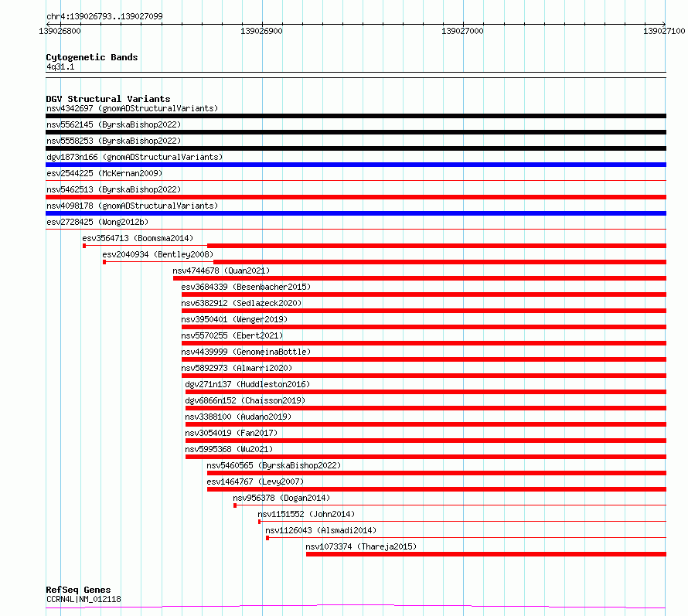
Task: Select nsv5462513 (ByrskaBishop2022) label
Action: [114, 189]
